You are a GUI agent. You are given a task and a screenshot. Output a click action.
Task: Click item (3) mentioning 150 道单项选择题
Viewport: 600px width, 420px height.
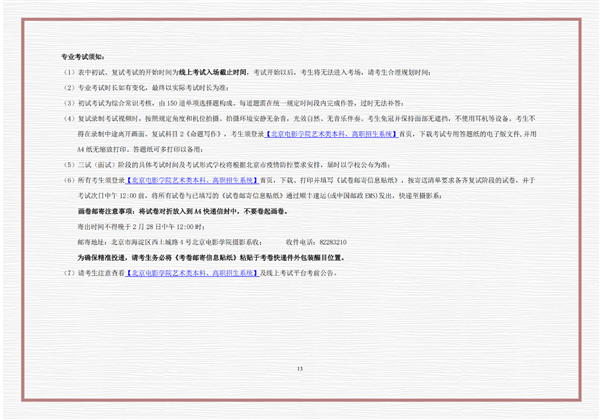point(234,103)
